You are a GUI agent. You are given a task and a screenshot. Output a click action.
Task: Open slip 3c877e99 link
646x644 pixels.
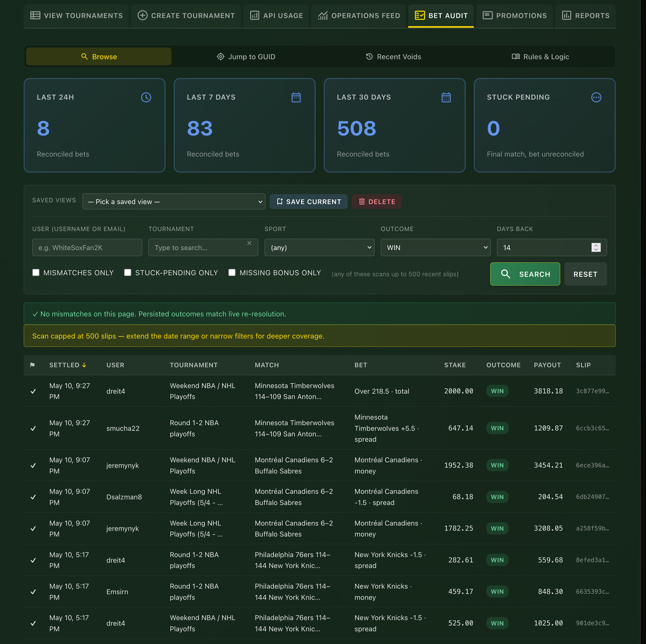coord(592,391)
